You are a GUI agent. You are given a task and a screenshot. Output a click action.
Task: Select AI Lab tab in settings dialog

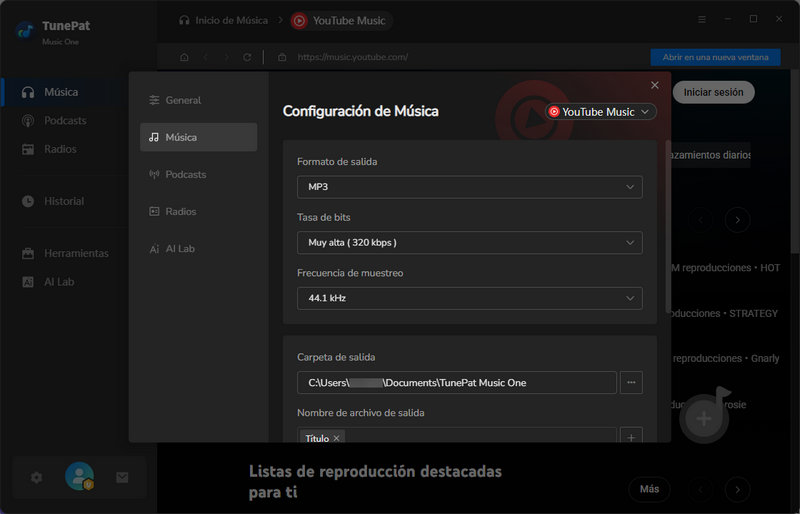point(198,249)
